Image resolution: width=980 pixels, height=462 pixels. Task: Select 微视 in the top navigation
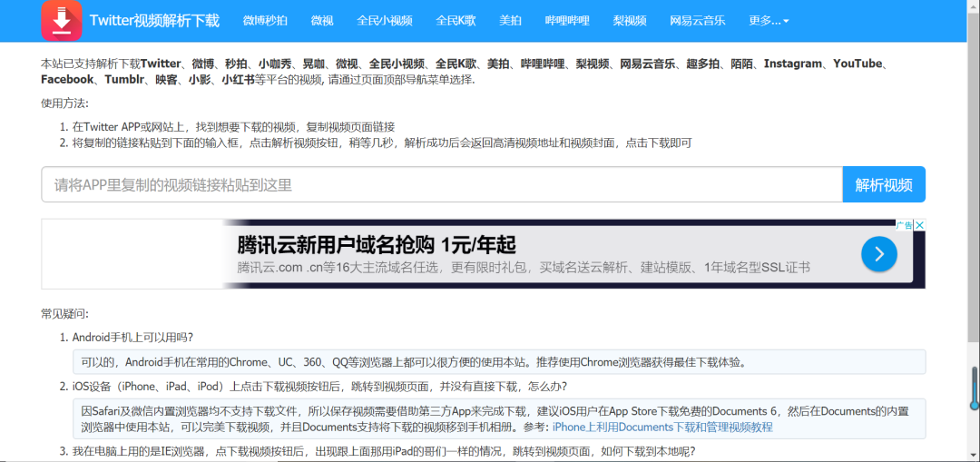pos(322,20)
